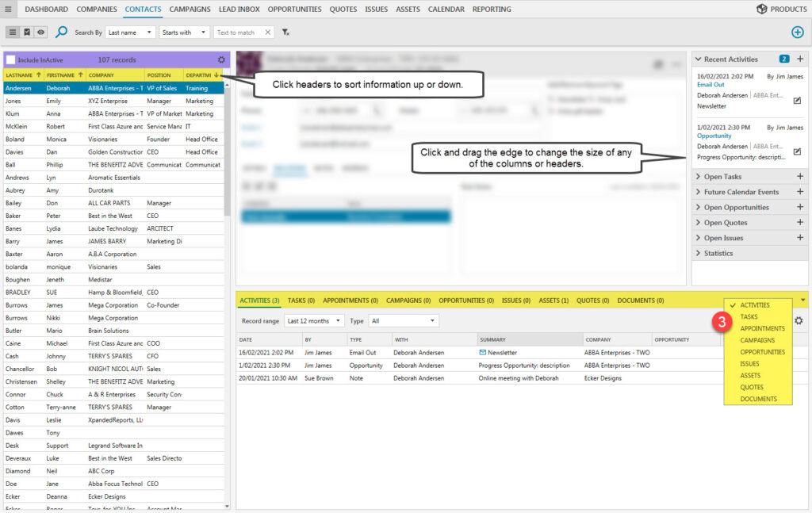Click the magnifying glass search icon
The height and width of the screenshot is (513, 812).
(x=61, y=33)
